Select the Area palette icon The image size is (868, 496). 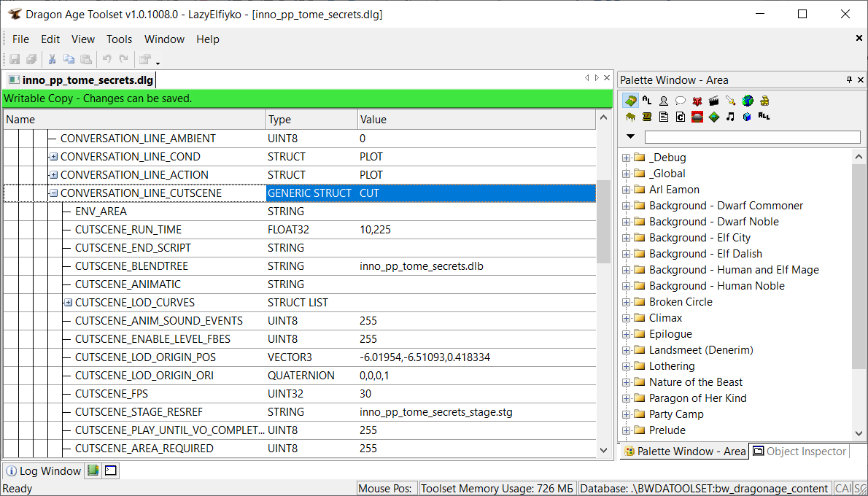click(631, 101)
